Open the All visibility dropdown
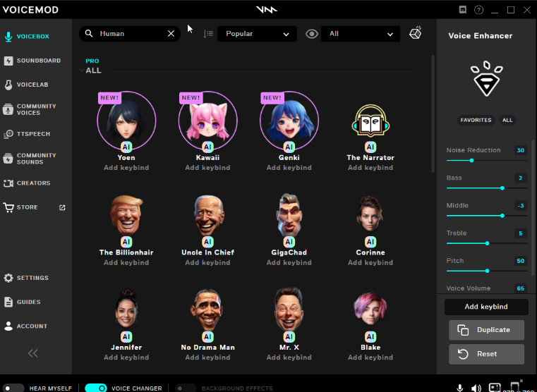Viewport: 537px width, 392px height. tap(361, 34)
